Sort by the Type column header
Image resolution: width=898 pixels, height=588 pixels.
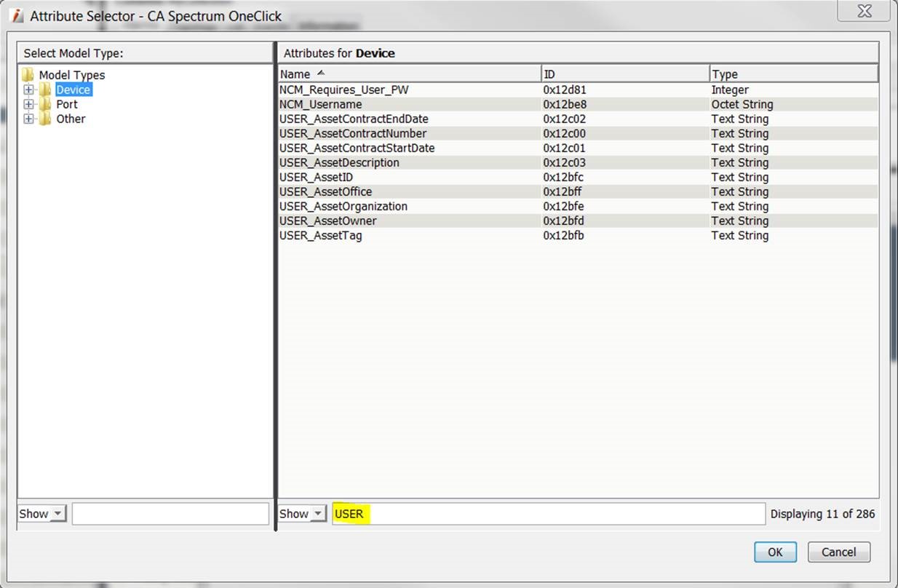pos(794,73)
